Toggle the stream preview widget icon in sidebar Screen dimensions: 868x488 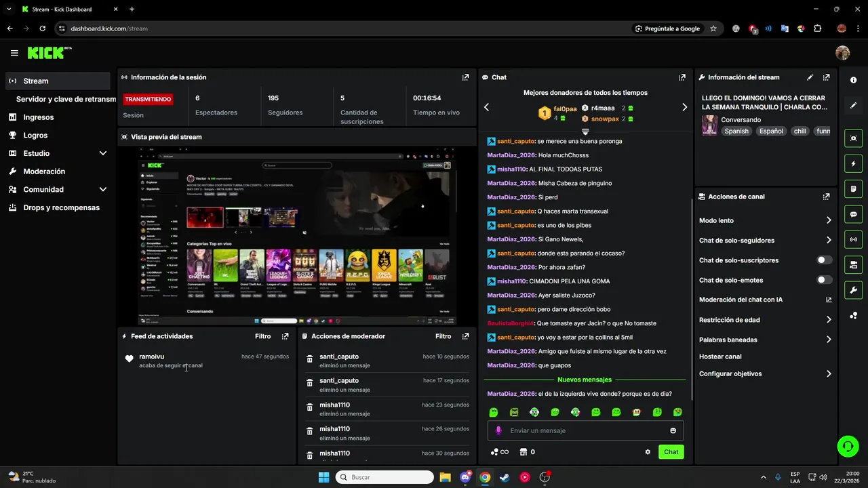(853, 138)
